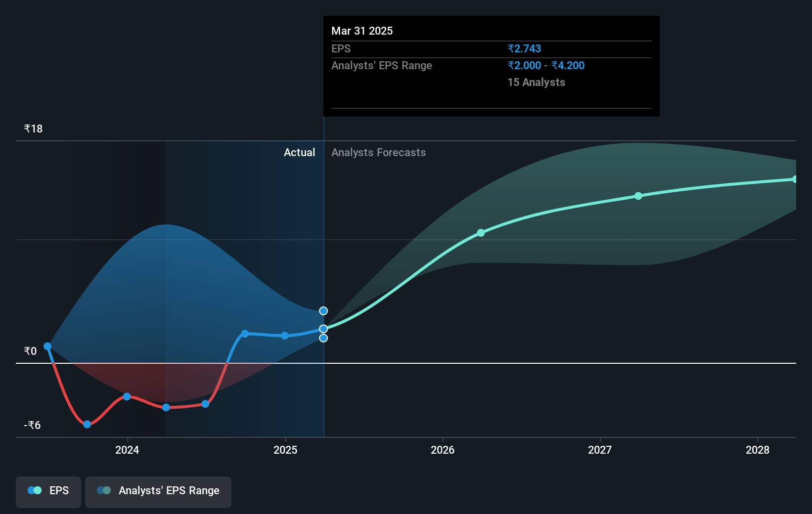Screen dimensions: 812x514
Task: Click the 'Analysts' EPS Range' tooltip row label
Action: pos(381,65)
